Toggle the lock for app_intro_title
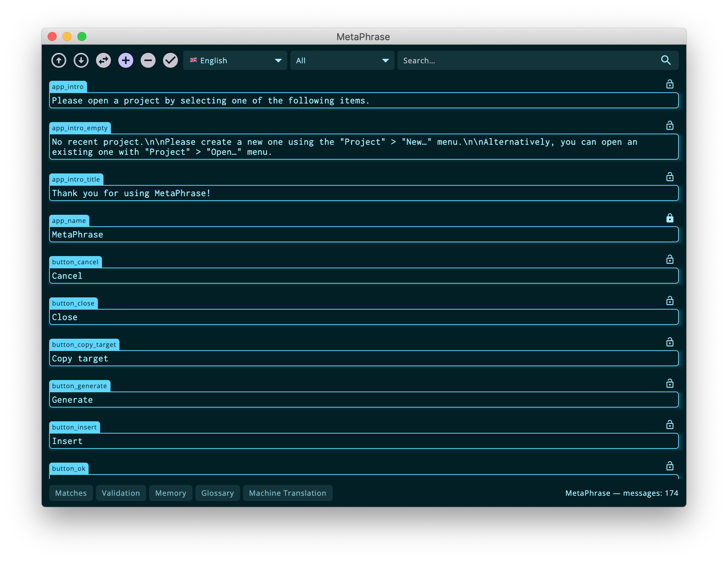The width and height of the screenshot is (728, 562). [670, 177]
